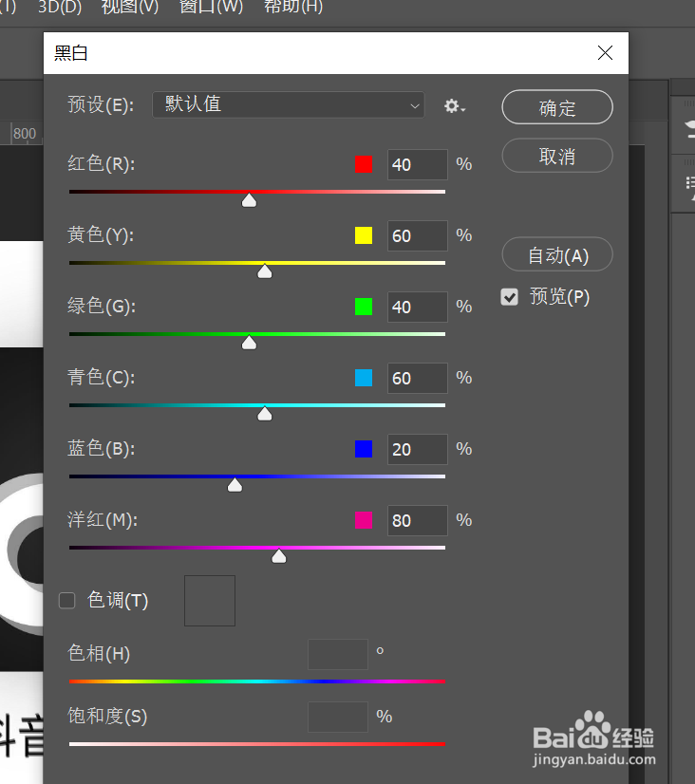Image resolution: width=695 pixels, height=784 pixels.
Task: Enable the 色调(T) tint checkbox
Action: (x=67, y=600)
